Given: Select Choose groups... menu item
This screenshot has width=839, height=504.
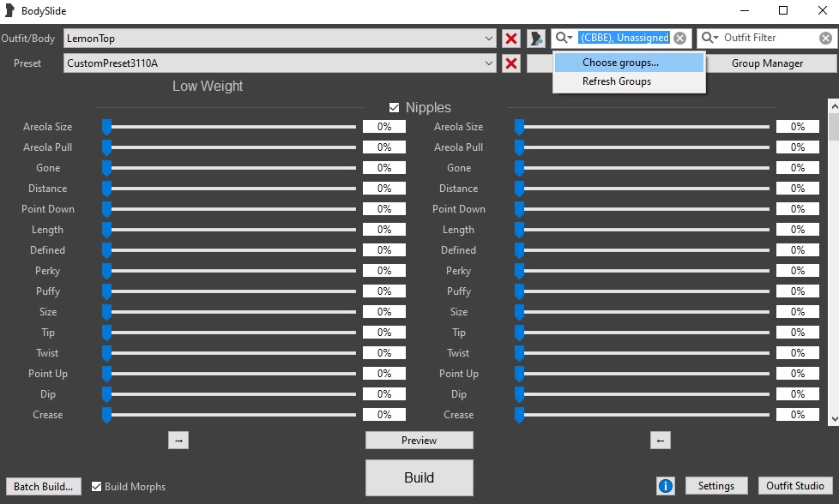Looking at the screenshot, I should coord(620,63).
